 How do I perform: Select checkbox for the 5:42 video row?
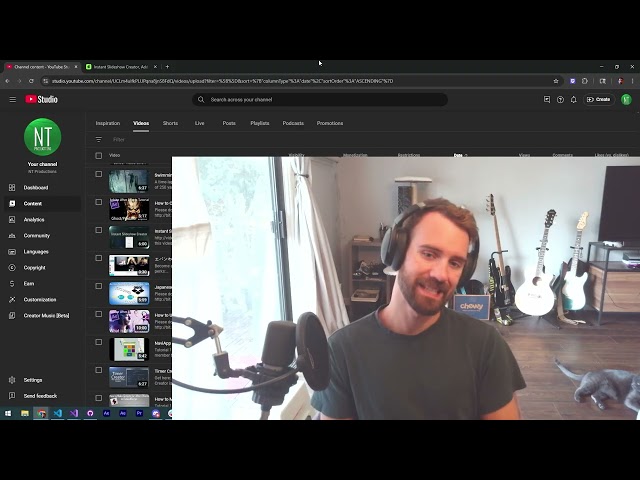[99, 342]
